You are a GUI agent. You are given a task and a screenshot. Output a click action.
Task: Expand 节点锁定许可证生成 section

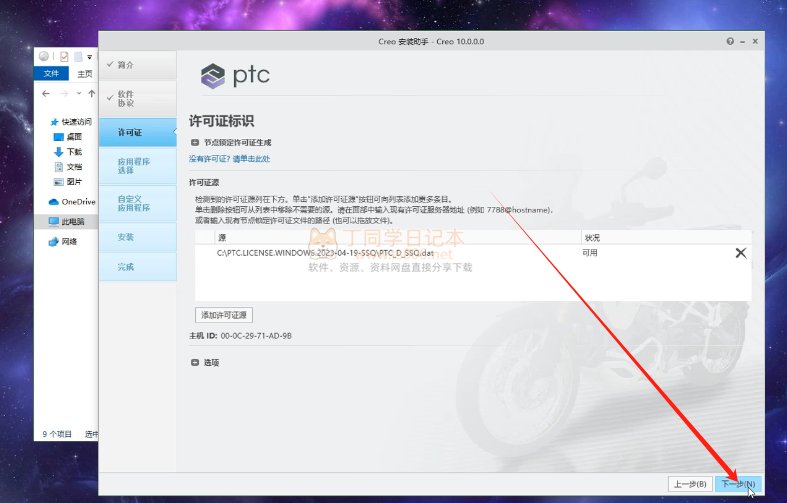click(x=195, y=143)
